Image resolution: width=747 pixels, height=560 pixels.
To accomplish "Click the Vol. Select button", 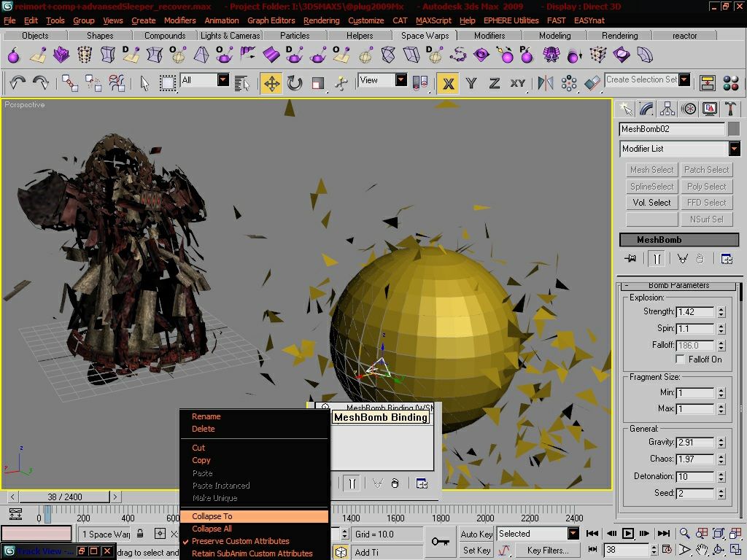I will [651, 203].
